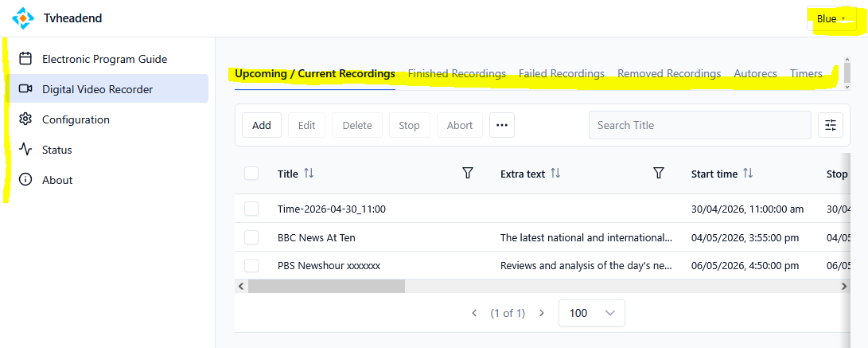Sort by Start time column arrows
Viewport: 868px width, 348px height.
pos(746,174)
